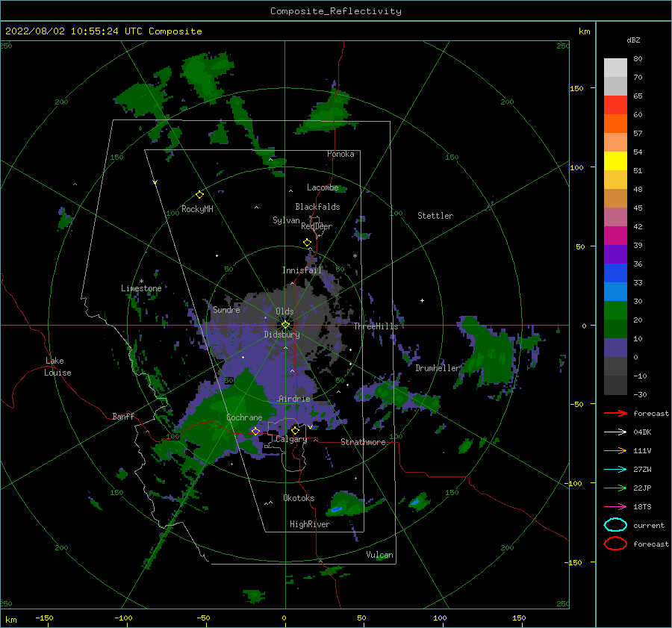672x628 pixels.
Task: Click the yellow diamond marker above RockyMH
Action: point(199,195)
